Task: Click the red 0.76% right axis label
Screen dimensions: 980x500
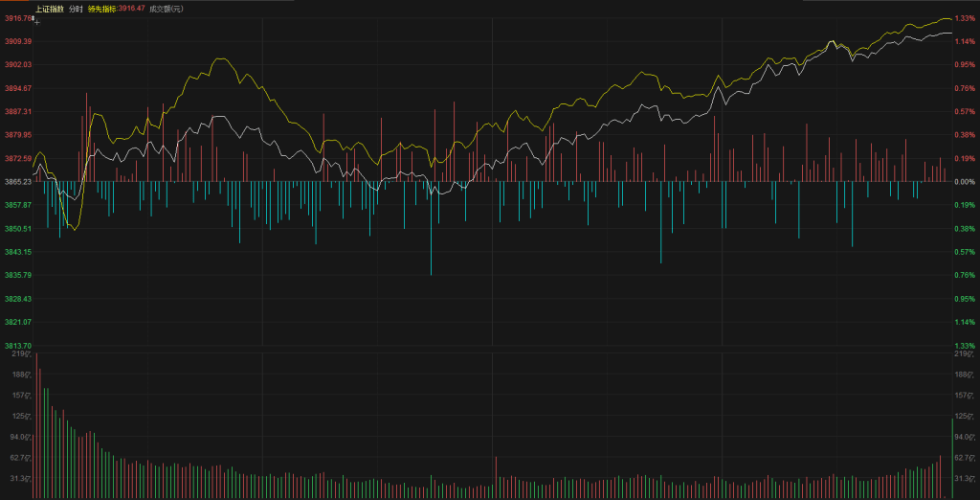Action: [963, 88]
